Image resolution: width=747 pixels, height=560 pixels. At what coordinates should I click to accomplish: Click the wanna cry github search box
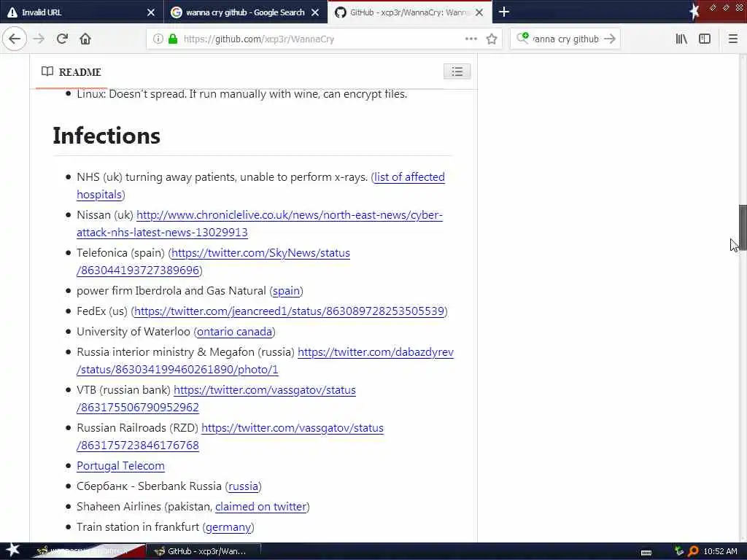(x=565, y=39)
